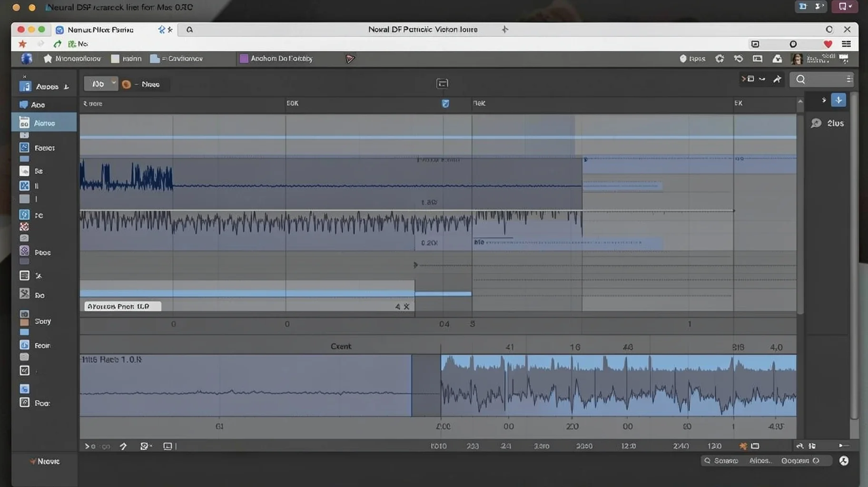This screenshot has height=487, width=868.
Task: Open the Anohom Do Fotcby bookmark
Action: pos(276,58)
